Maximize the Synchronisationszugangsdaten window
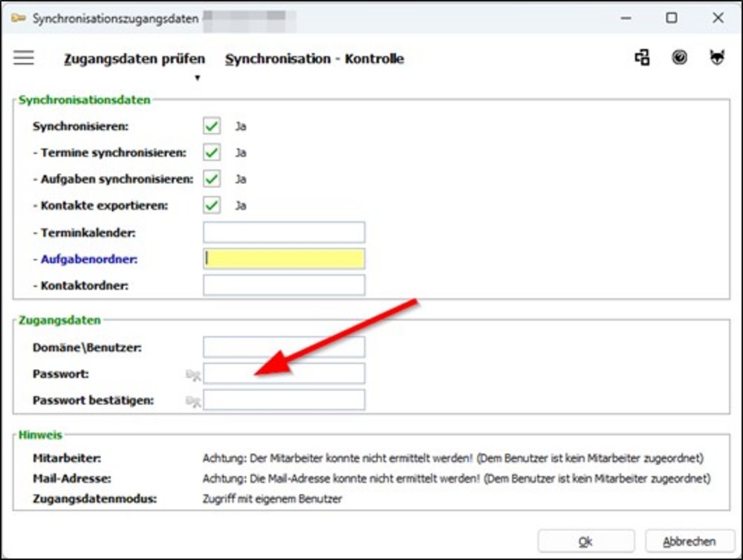The image size is (743, 560). coord(671,19)
